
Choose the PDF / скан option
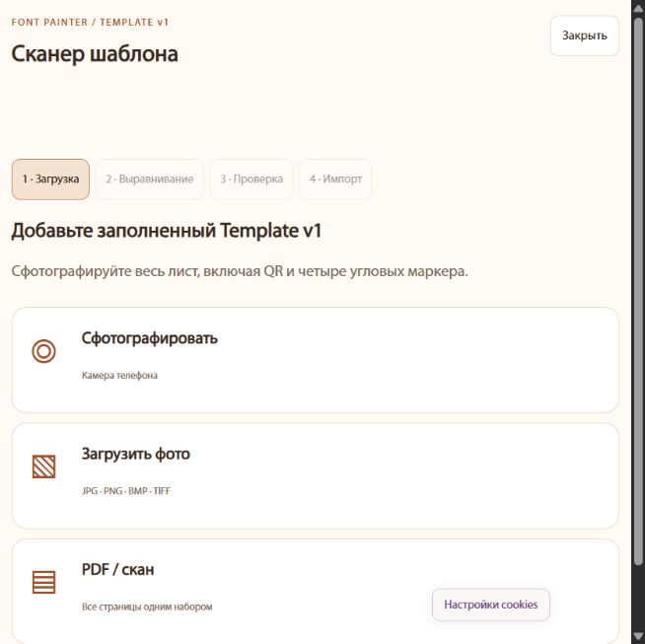[315, 592]
